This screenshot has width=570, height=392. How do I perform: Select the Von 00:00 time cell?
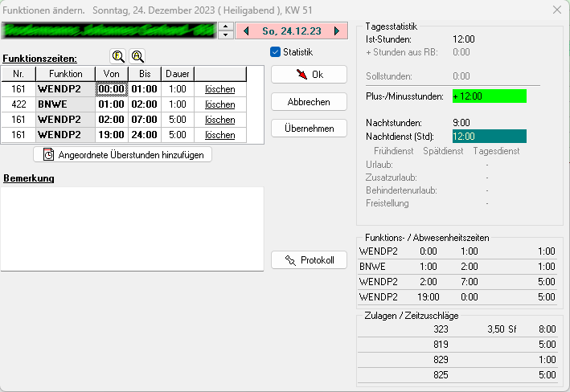tap(111, 89)
